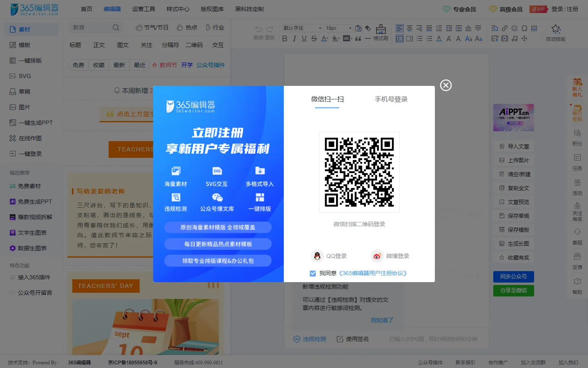Open the 默认字体 font dropdown
The height and width of the screenshot is (368, 588).
tap(302, 28)
